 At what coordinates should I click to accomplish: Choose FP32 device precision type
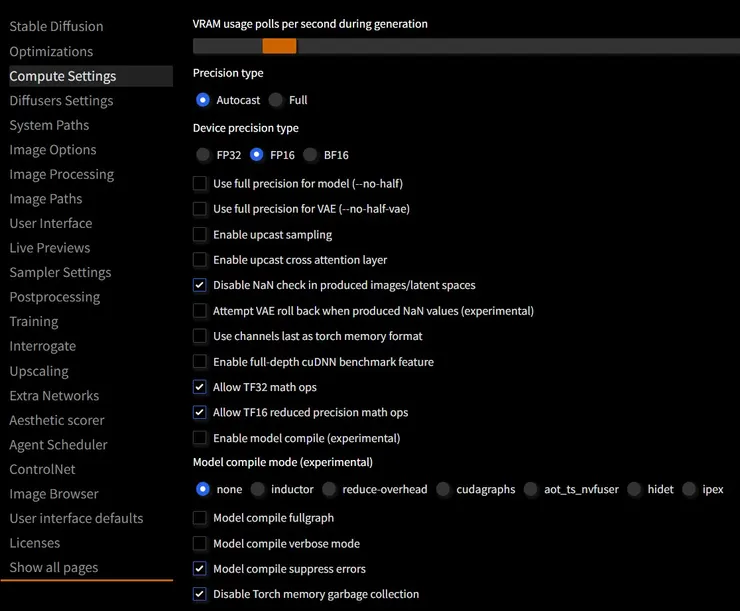click(x=204, y=155)
